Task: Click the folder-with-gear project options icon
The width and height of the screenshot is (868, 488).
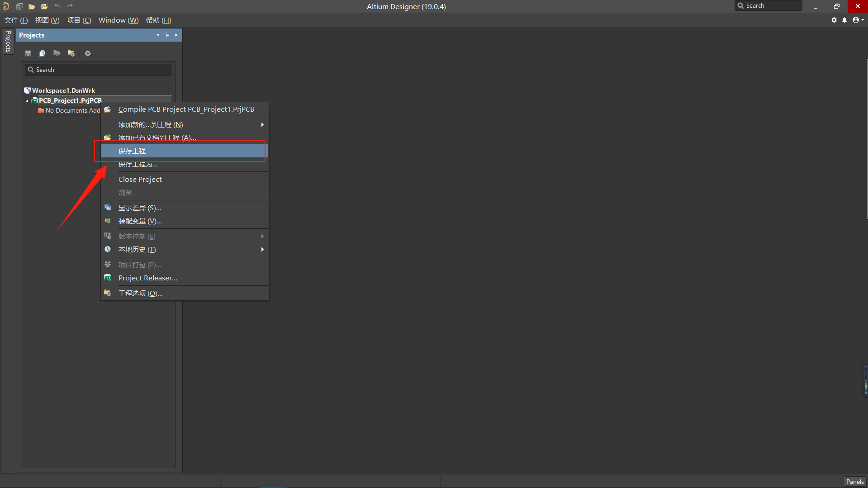Action: (71, 53)
